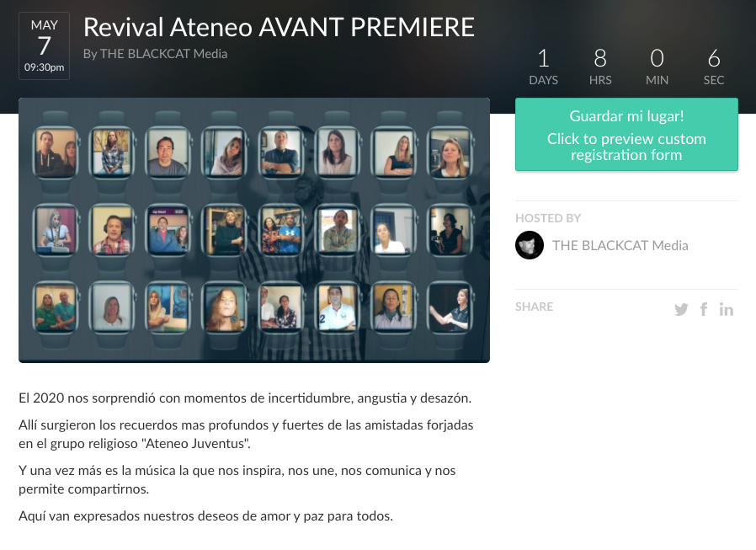Click the paragraph mentioning Ateneo Juventus

pyautogui.click(x=246, y=435)
